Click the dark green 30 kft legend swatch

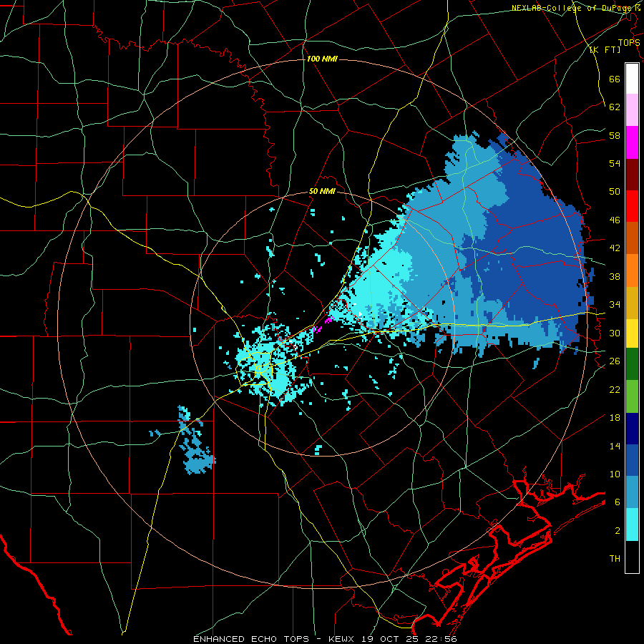pyautogui.click(x=632, y=364)
